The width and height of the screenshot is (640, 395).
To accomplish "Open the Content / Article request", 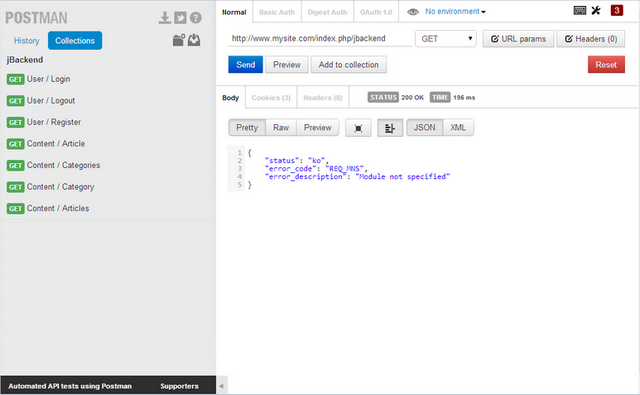I will coord(56,144).
